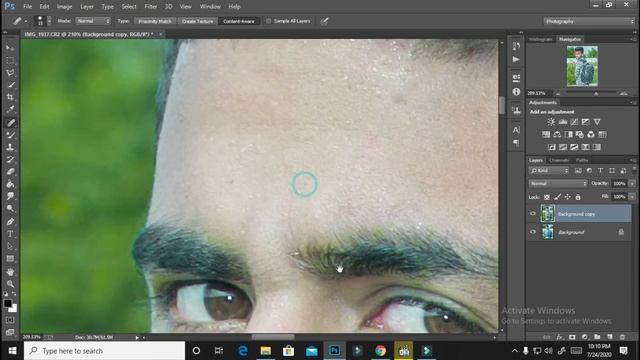Select the Move tool
The image size is (640, 360).
tap(10, 48)
